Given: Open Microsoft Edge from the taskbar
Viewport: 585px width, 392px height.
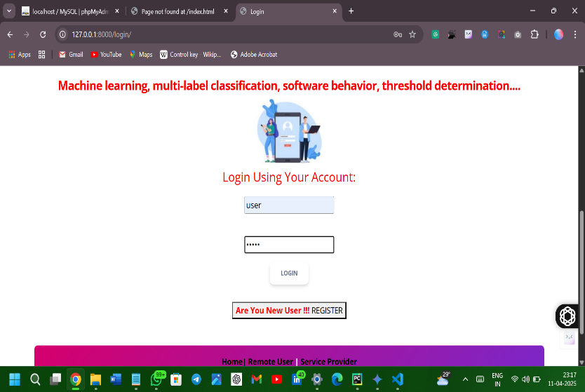Looking at the screenshot, I should (x=337, y=379).
